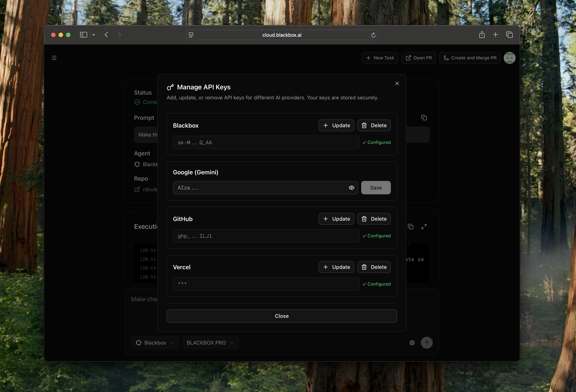This screenshot has height=392, width=576.
Task: Click the user avatar in the top corner
Action: click(510, 58)
